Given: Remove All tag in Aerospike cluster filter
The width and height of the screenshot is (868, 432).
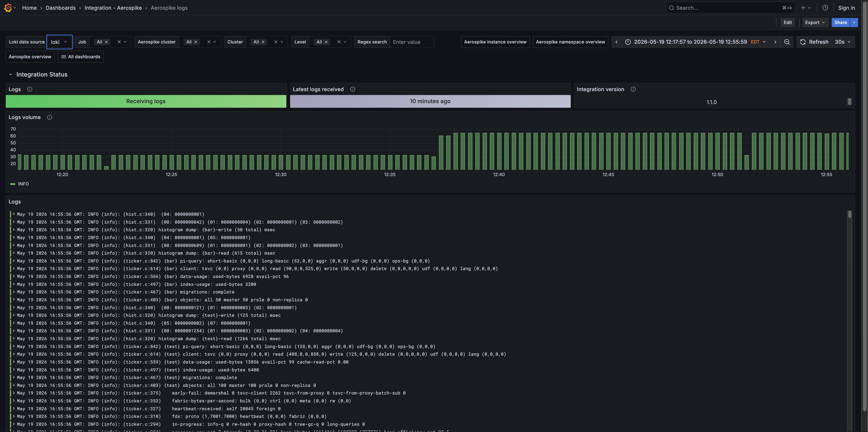Looking at the screenshot, I should pyautogui.click(x=196, y=42).
